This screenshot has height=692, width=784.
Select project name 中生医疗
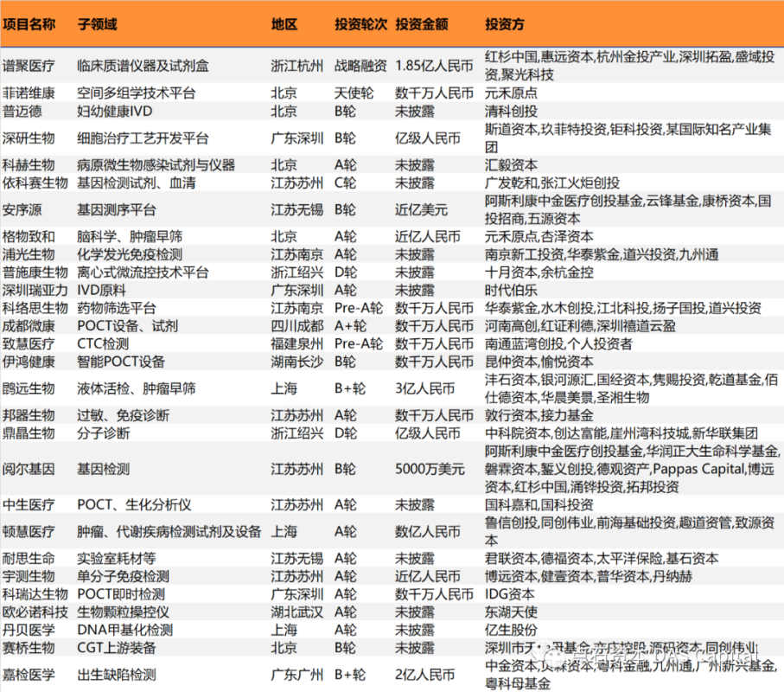29,505
